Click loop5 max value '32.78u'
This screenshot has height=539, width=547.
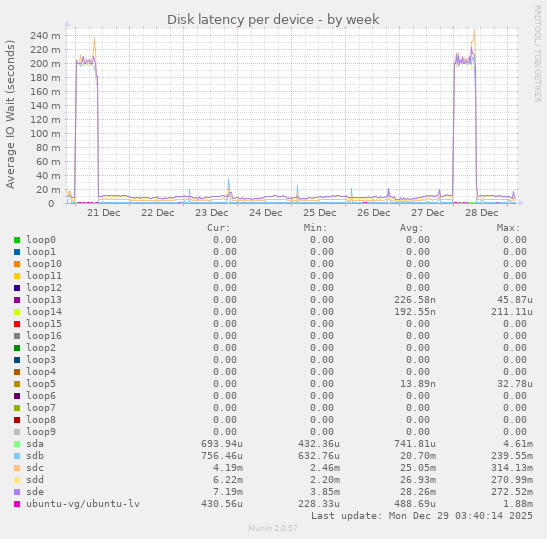515,384
